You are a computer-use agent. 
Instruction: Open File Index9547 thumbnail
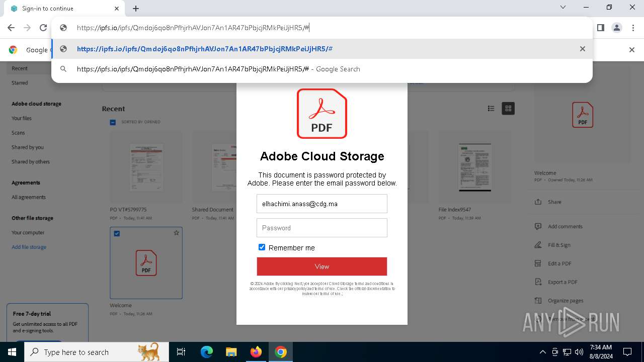pyautogui.click(x=474, y=167)
